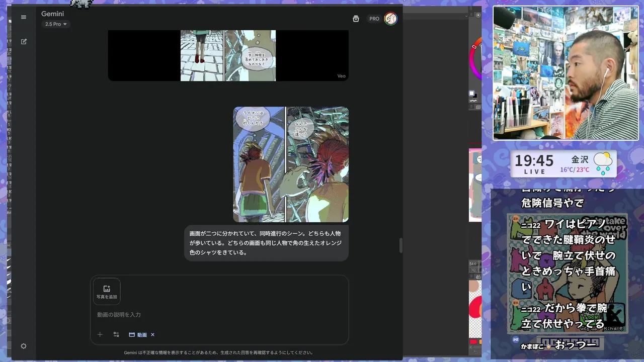Play the Veo generated video preview

point(228,55)
